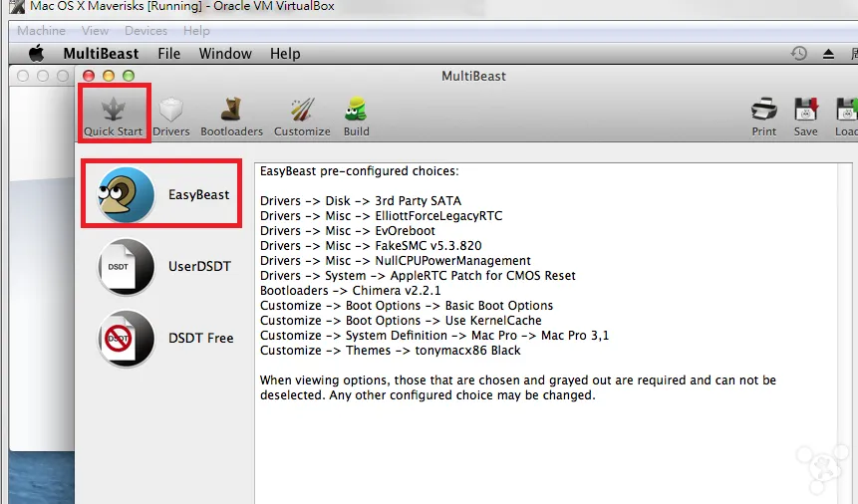858x504 pixels.
Task: Open the MultiBeast application menu
Action: [101, 54]
